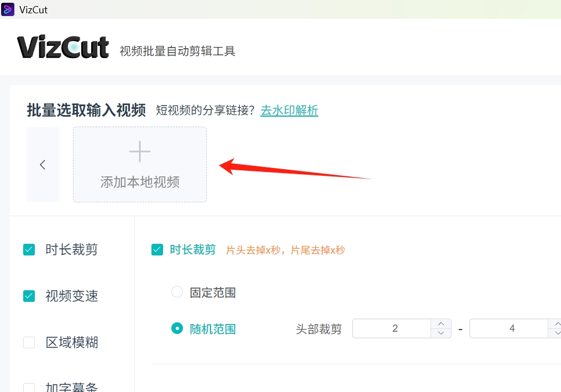
Task: Click the up arrow on the value 4 stepper
Action: pyautogui.click(x=558, y=324)
